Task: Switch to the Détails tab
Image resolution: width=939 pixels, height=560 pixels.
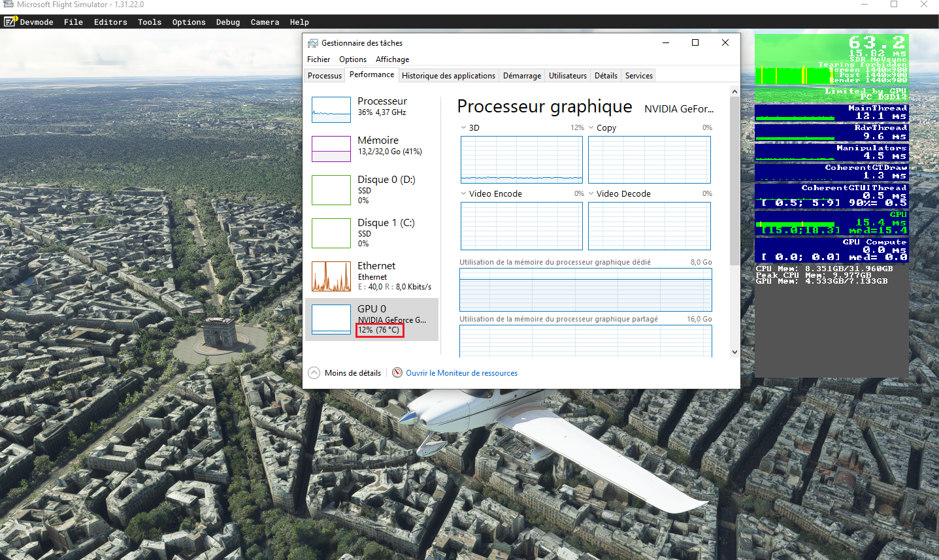Action: (606, 76)
